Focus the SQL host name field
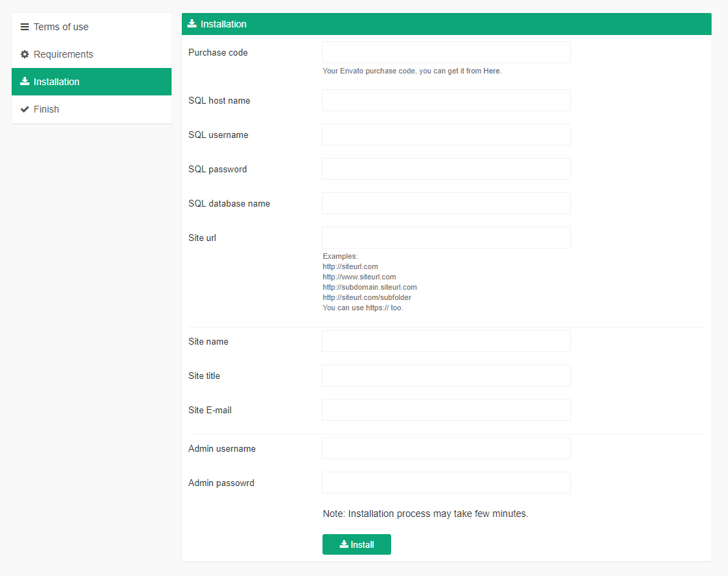 tap(446, 100)
